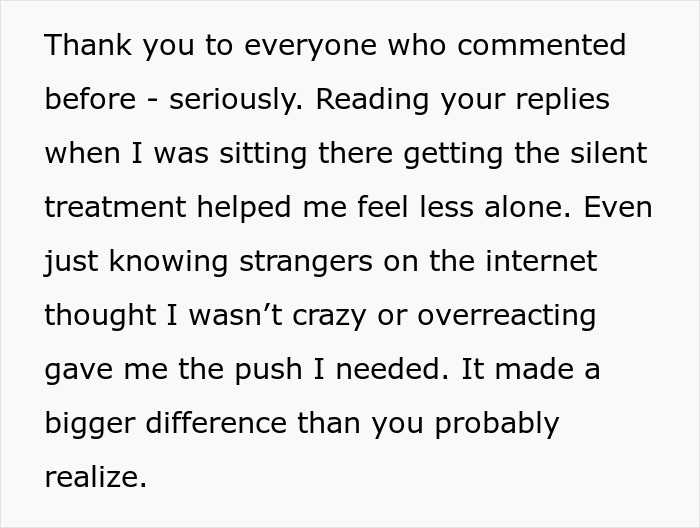This screenshot has height=528, width=700.
Task: Click the word "Reading" in the second line
Action: coord(372,99)
